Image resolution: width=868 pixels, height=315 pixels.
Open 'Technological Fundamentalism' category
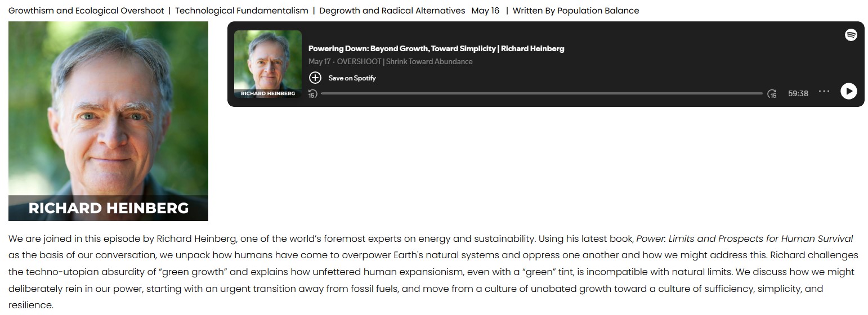[x=241, y=11]
